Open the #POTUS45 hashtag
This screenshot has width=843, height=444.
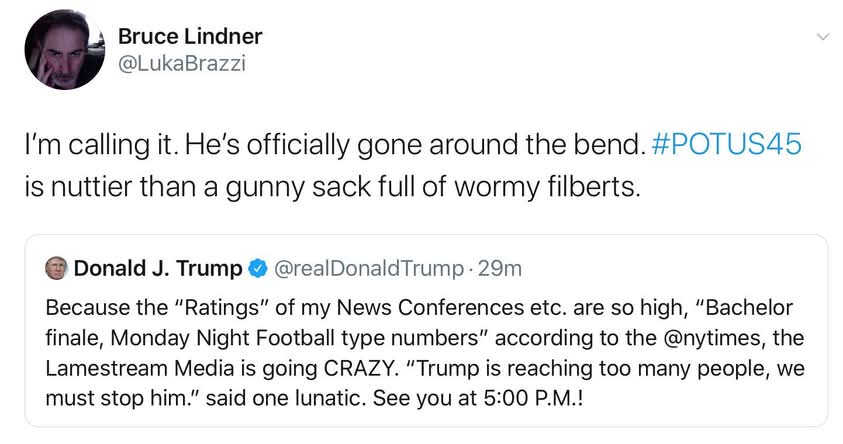tap(726, 144)
